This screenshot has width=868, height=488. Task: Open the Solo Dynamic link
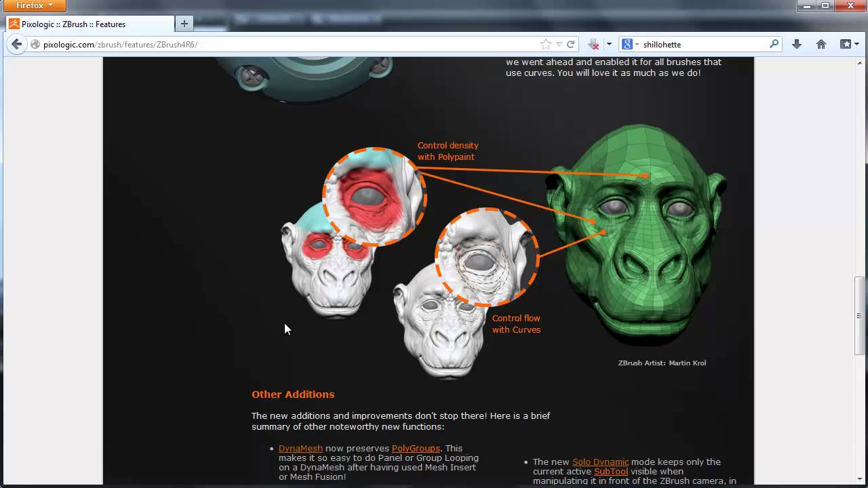[600, 462]
